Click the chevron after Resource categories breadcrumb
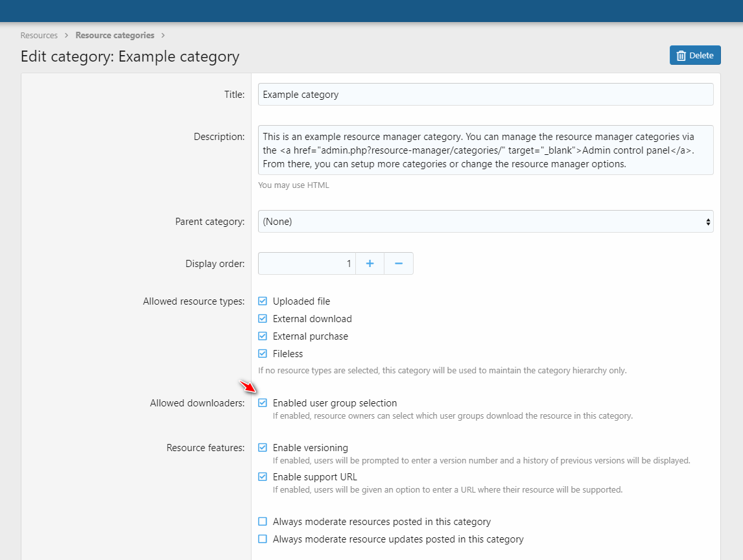This screenshot has width=743, height=560. click(163, 35)
